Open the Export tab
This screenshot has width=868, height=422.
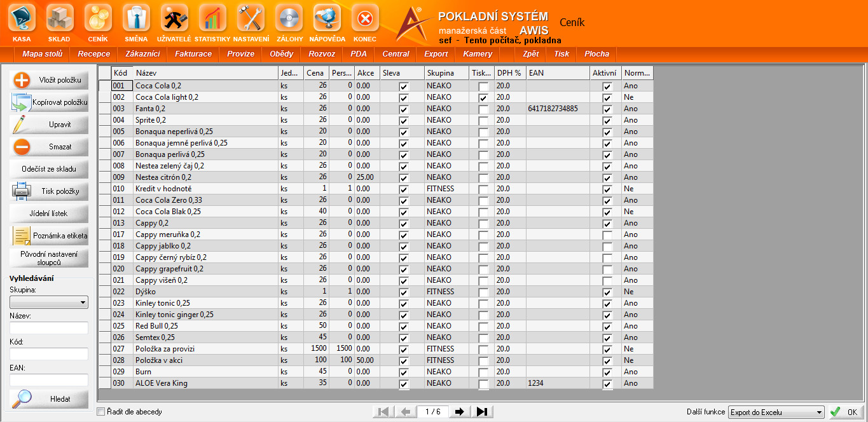point(436,54)
